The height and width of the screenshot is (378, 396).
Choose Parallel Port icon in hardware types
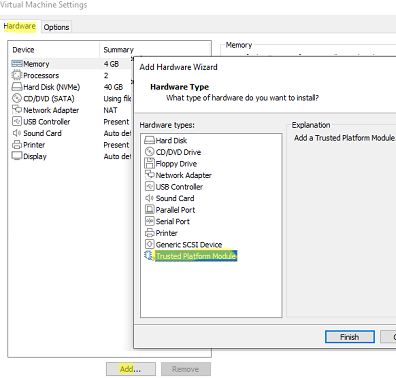(x=150, y=210)
